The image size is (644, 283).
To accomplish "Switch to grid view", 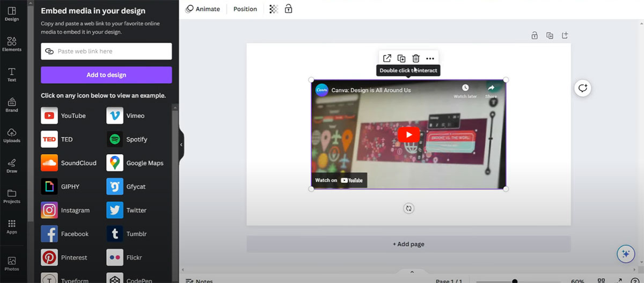I will [602, 280].
